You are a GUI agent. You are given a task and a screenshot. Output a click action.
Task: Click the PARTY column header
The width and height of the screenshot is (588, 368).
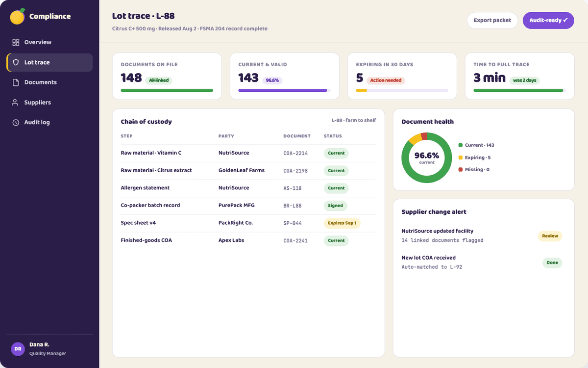(226, 136)
